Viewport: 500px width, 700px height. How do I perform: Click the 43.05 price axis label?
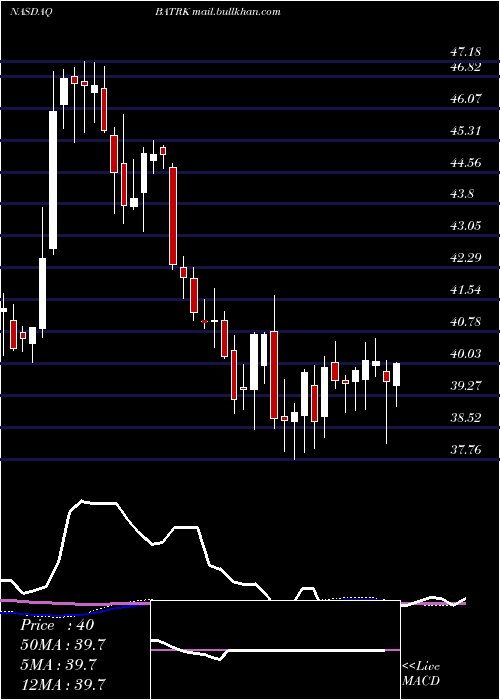click(x=466, y=226)
